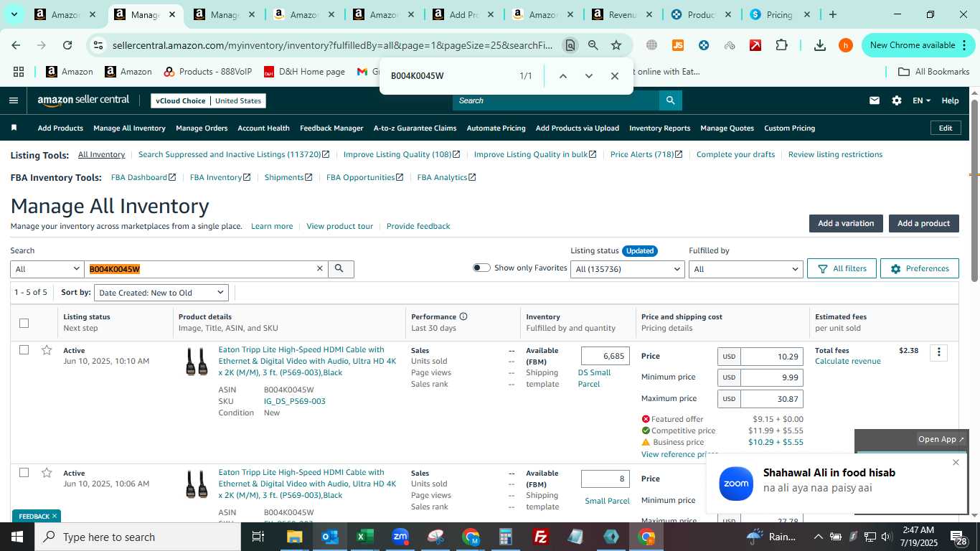Edit the 6,685 quantity field
980x551 pixels.
(605, 356)
